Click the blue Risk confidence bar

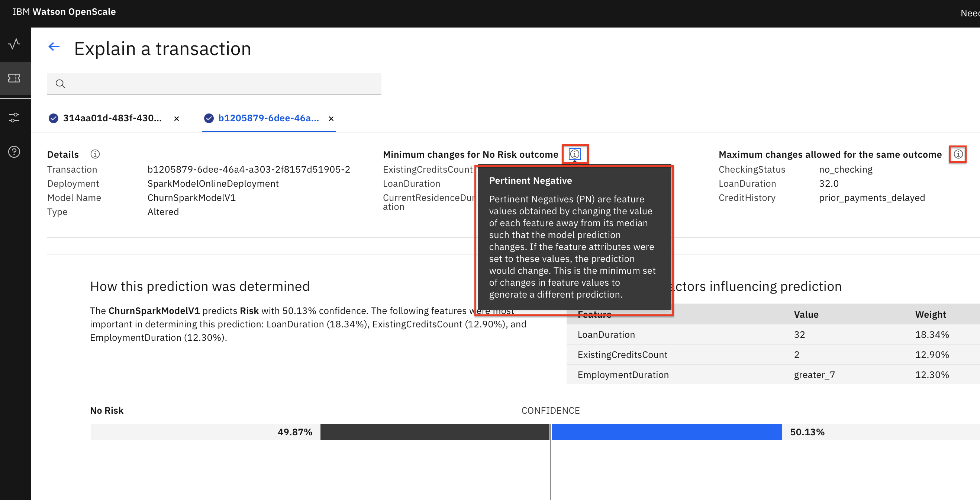pos(667,432)
